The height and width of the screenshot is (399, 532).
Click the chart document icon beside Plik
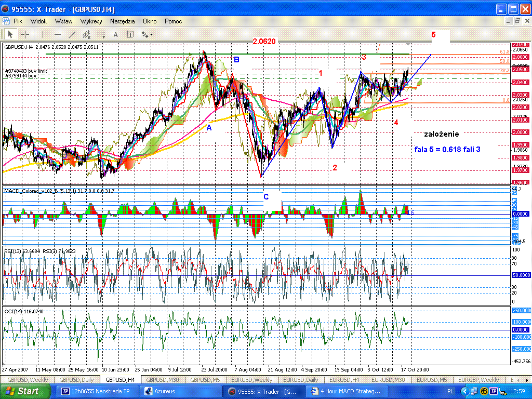point(6,21)
